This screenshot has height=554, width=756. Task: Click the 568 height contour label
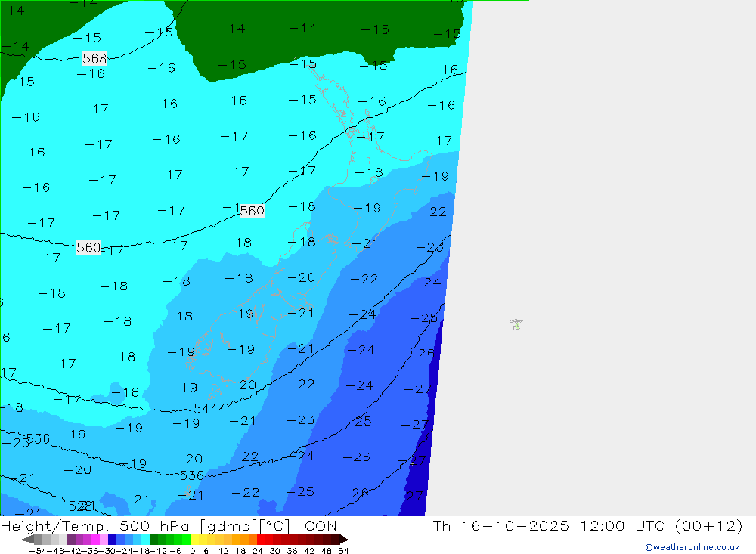(x=94, y=59)
